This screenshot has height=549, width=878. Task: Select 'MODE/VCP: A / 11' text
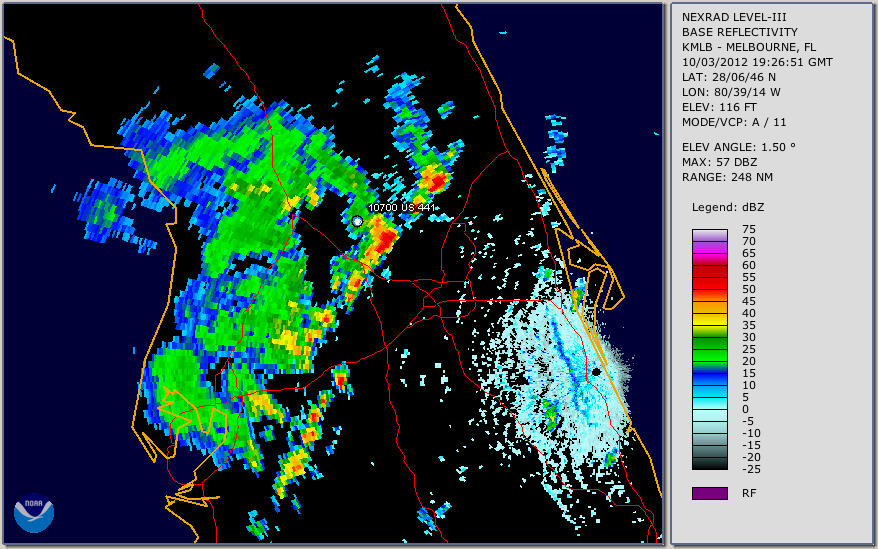[x=733, y=122]
